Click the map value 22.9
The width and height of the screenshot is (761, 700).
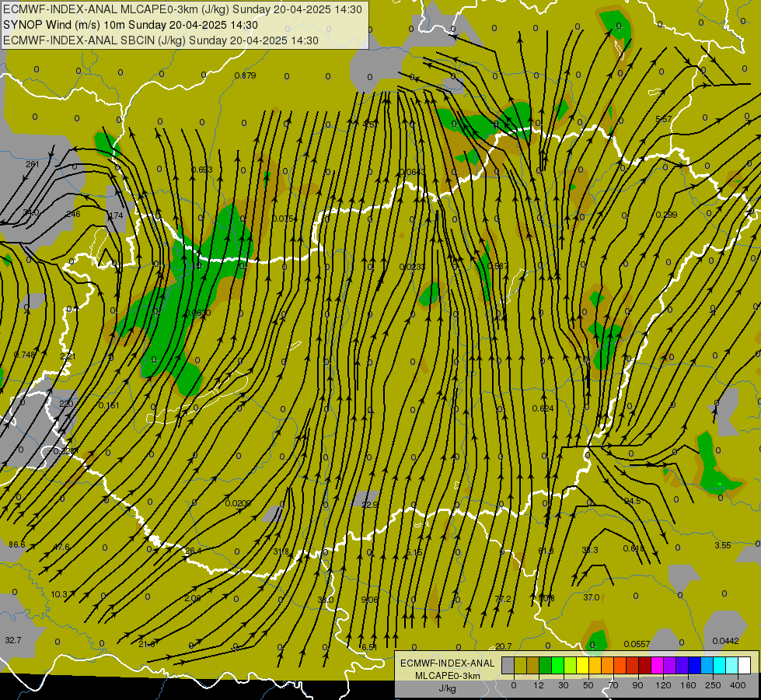[370, 505]
